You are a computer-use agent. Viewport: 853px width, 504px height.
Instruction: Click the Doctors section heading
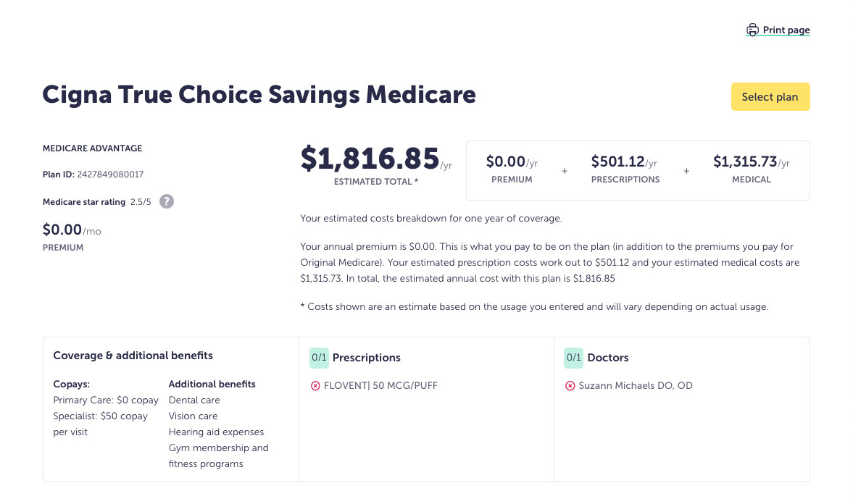607,358
